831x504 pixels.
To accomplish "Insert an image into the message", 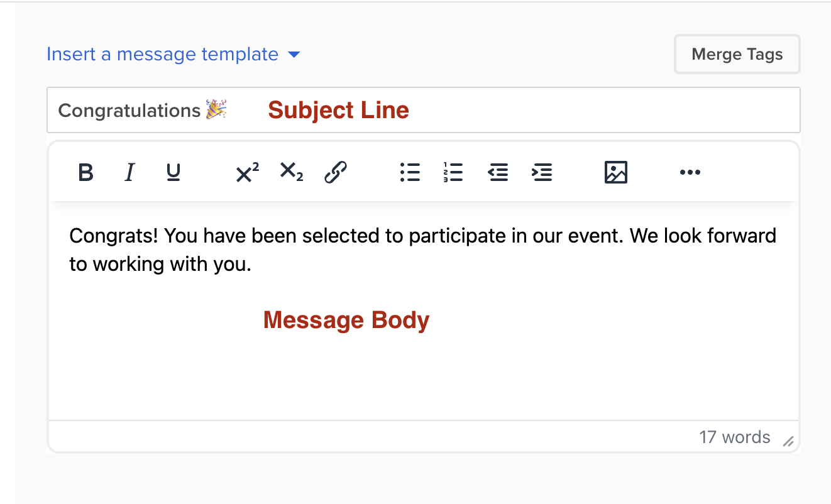I will (x=616, y=172).
